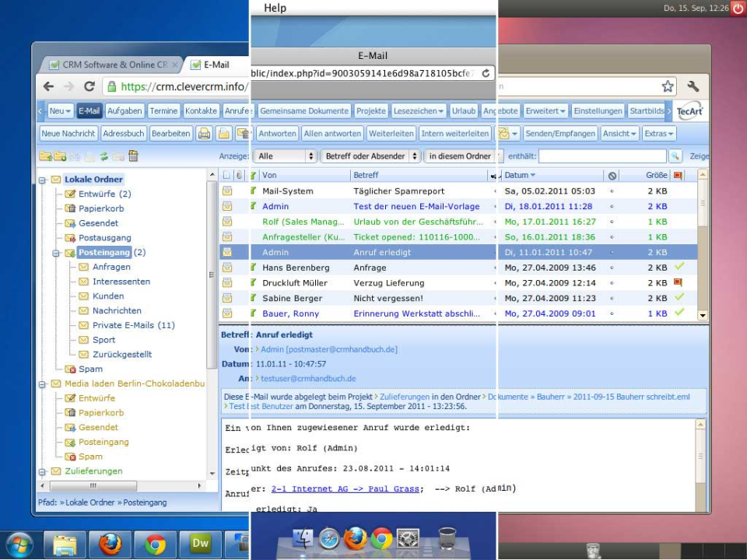Open Firefox from the macOS dock
Screen dimensions: 747x560
(x=355, y=538)
